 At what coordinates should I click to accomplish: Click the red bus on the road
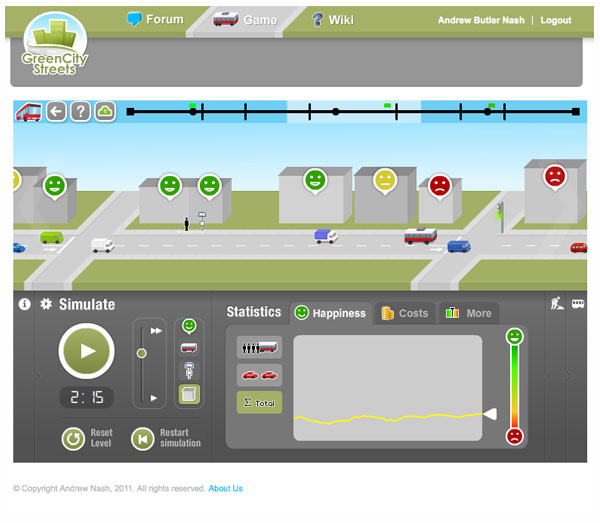point(420,236)
